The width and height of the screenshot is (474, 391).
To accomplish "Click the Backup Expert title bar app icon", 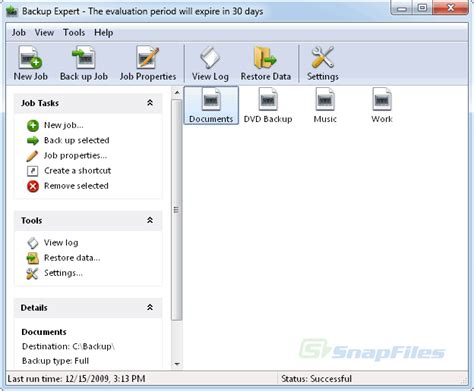I will point(12,11).
